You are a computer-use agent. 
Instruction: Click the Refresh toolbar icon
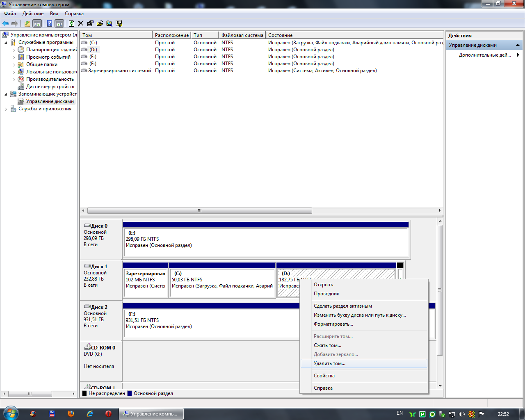[72, 23]
